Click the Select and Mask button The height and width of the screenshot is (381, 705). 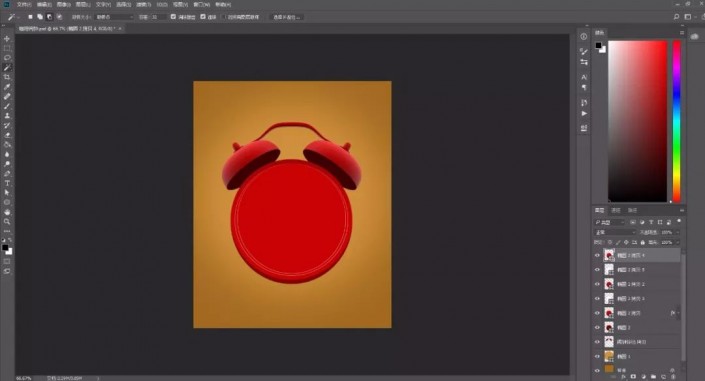point(286,17)
